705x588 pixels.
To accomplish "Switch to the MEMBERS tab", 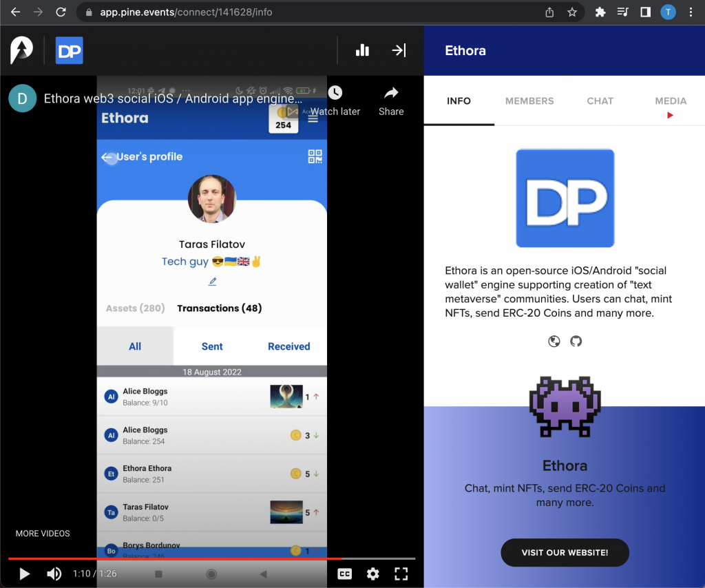I will (x=529, y=101).
